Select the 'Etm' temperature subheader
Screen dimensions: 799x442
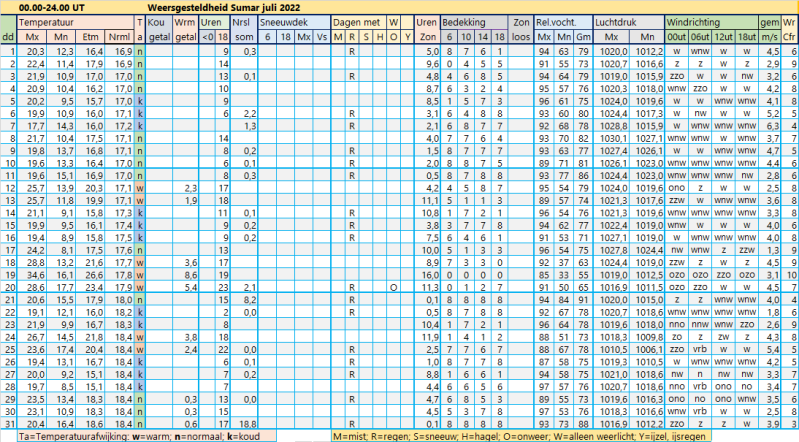(90, 37)
